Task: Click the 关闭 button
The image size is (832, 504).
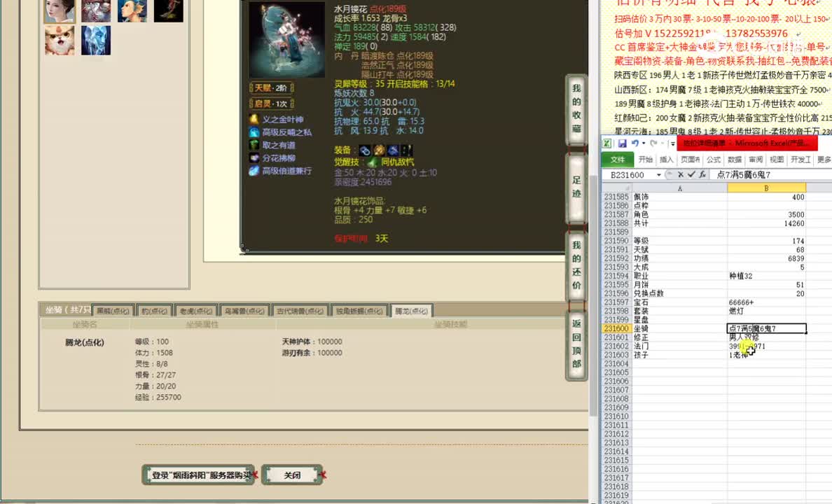Action: pos(292,475)
